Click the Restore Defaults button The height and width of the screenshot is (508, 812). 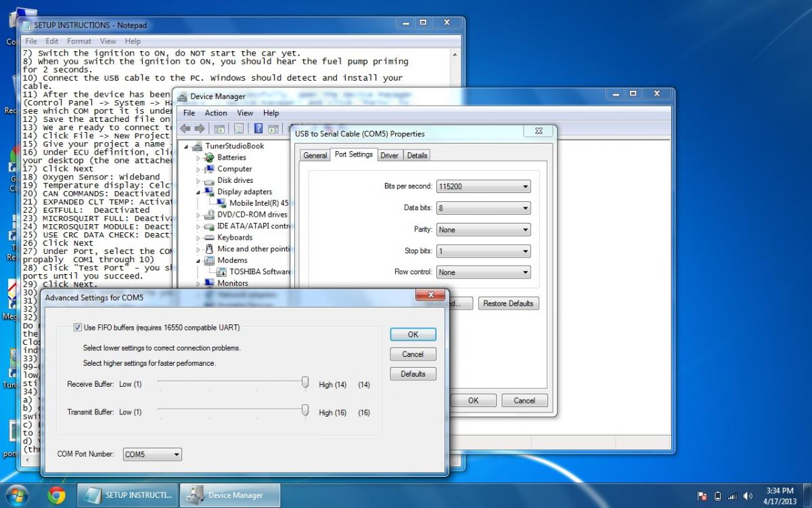point(508,303)
